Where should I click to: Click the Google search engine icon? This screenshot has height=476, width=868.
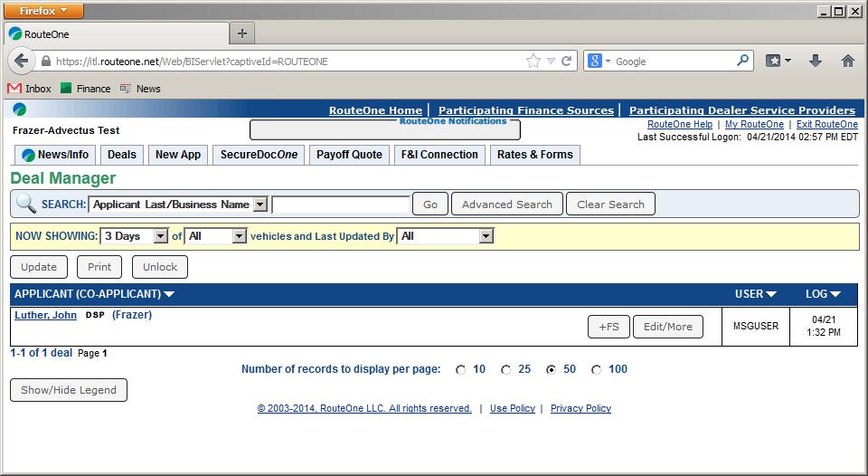[x=595, y=61]
